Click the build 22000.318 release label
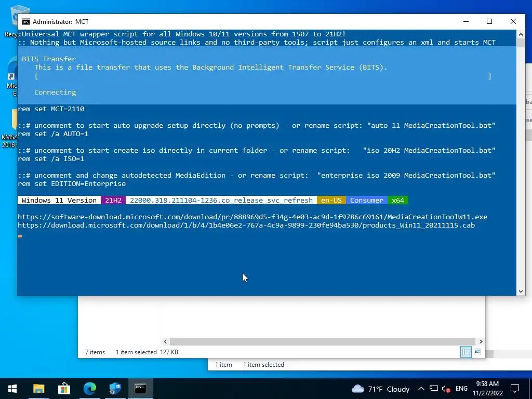Screen dimensions: 532x399 pyautogui.click(x=221, y=201)
